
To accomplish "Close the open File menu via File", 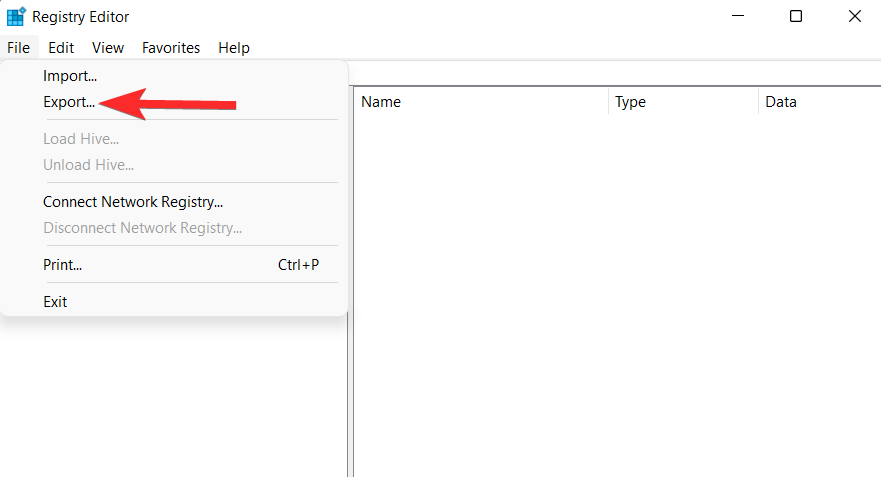I will pos(18,48).
